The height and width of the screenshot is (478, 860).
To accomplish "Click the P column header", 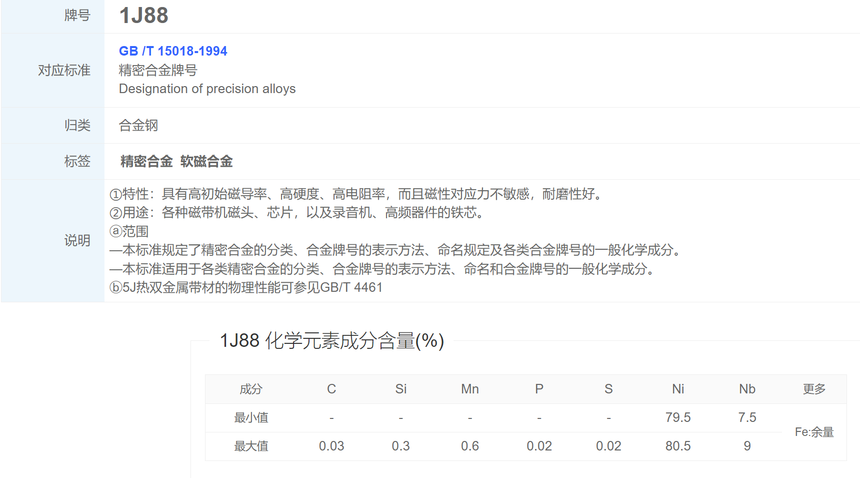I will pos(539,389).
